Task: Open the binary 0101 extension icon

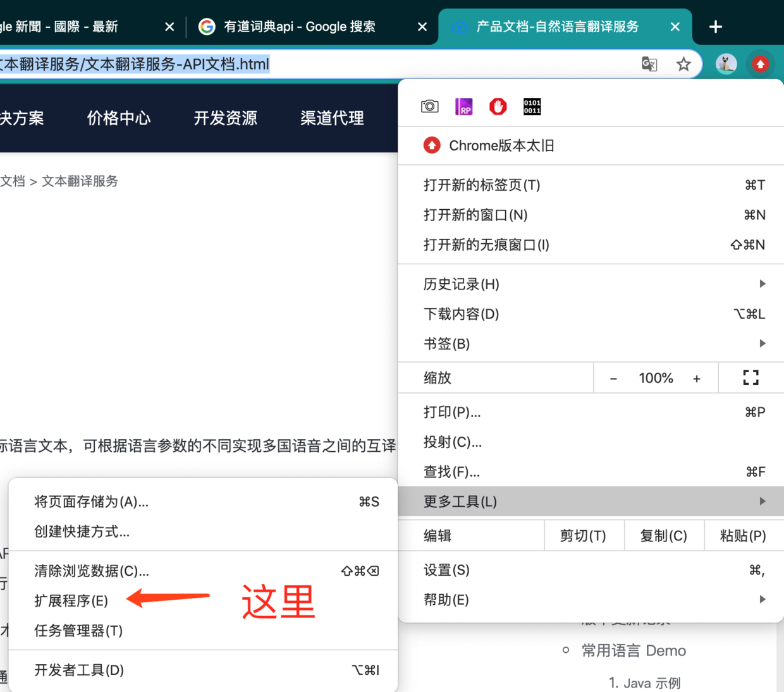Action: point(532,106)
